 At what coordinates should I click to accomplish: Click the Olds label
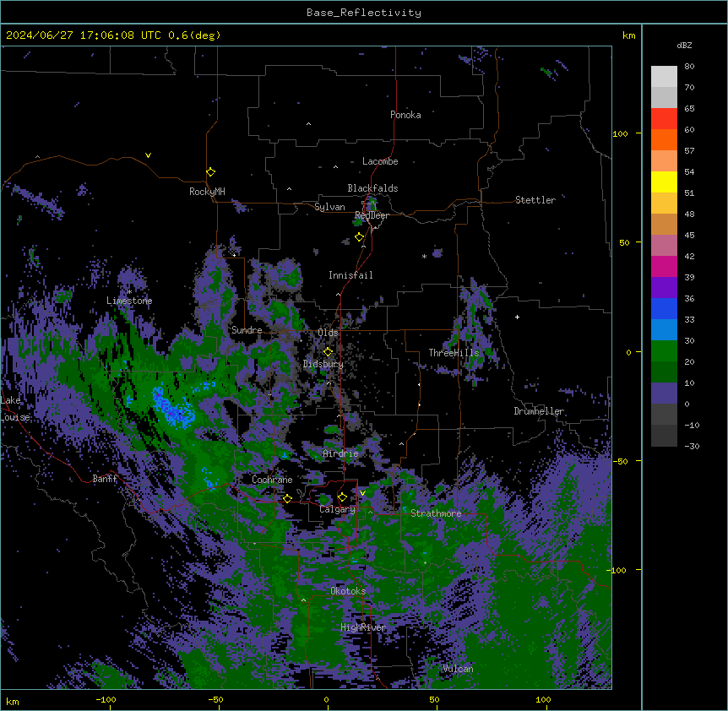click(328, 333)
